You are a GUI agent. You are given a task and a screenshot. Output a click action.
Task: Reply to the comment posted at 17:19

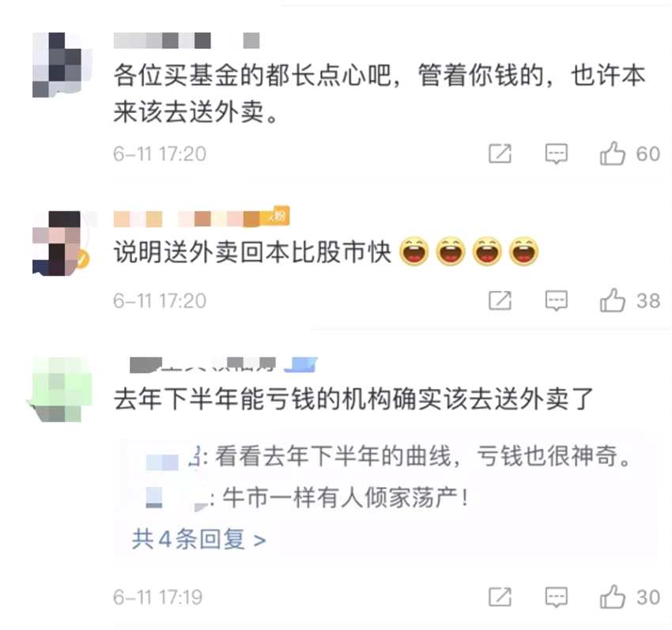[x=557, y=597]
